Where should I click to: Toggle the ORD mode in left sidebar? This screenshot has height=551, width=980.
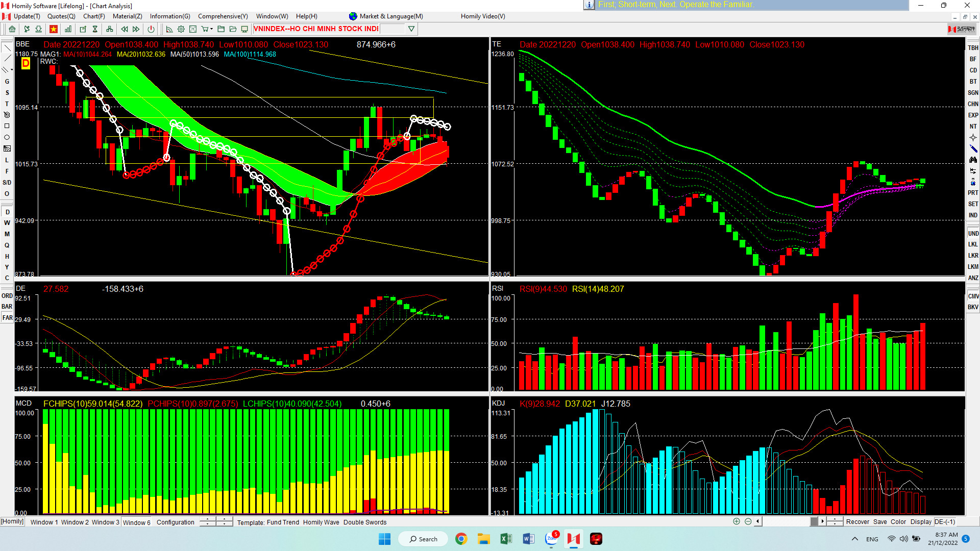point(7,296)
